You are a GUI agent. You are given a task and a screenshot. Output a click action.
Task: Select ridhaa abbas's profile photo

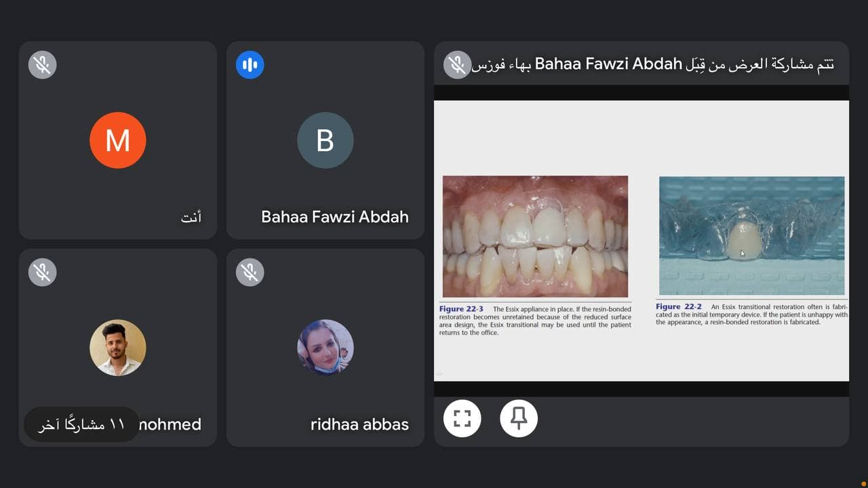coord(325,348)
